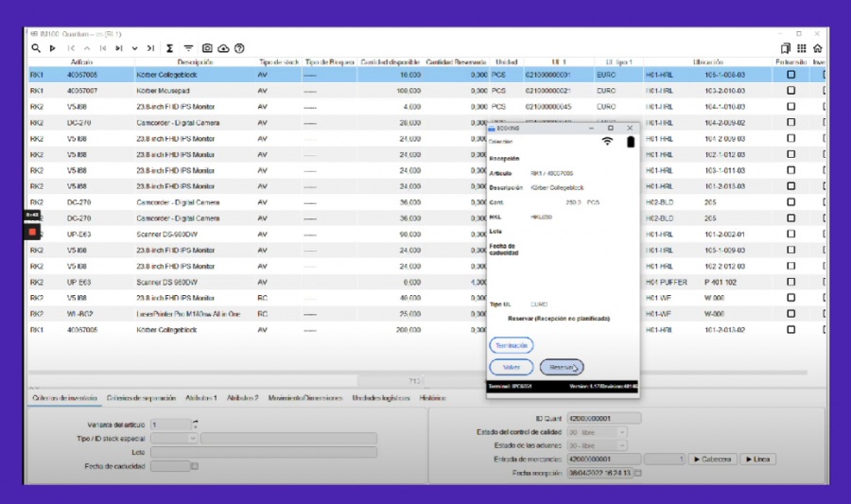Click the Reservar button in Booking window
Screen dimensions: 851x504
pyautogui.click(x=562, y=367)
